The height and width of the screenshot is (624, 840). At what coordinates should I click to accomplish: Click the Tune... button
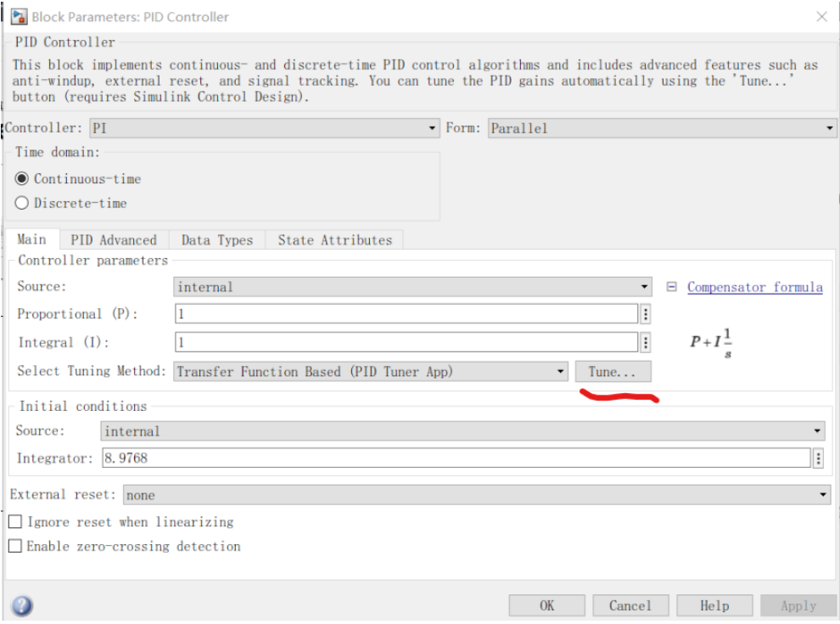point(613,372)
